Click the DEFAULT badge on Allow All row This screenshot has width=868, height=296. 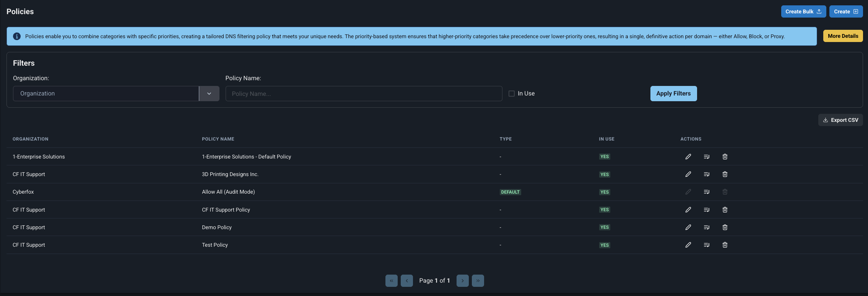(510, 192)
